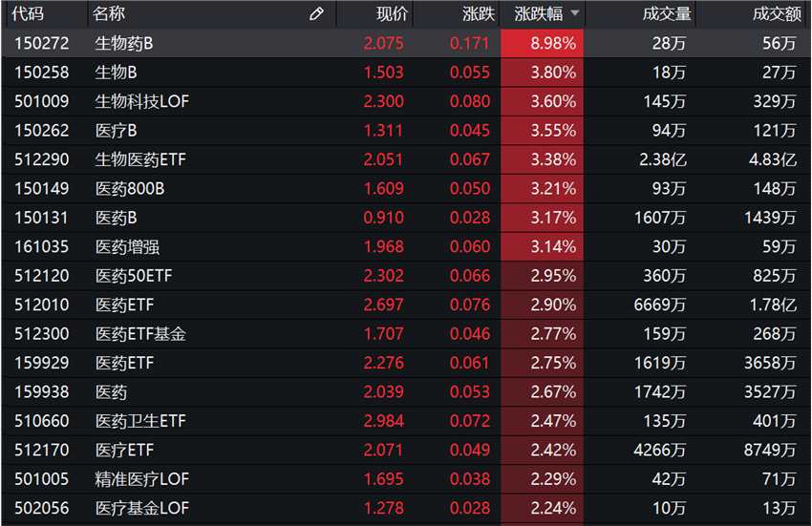
Task: Sort by 成交额 column header
Action: (777, 14)
